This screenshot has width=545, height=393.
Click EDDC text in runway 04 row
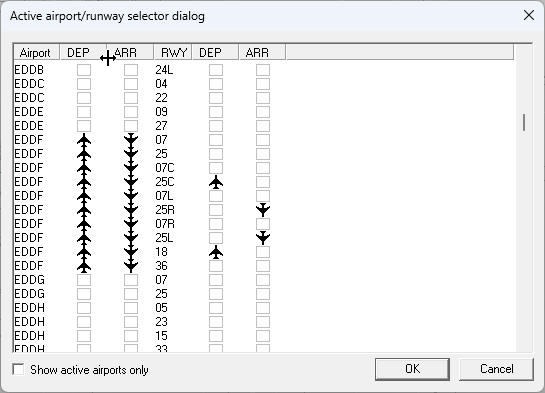[30, 84]
